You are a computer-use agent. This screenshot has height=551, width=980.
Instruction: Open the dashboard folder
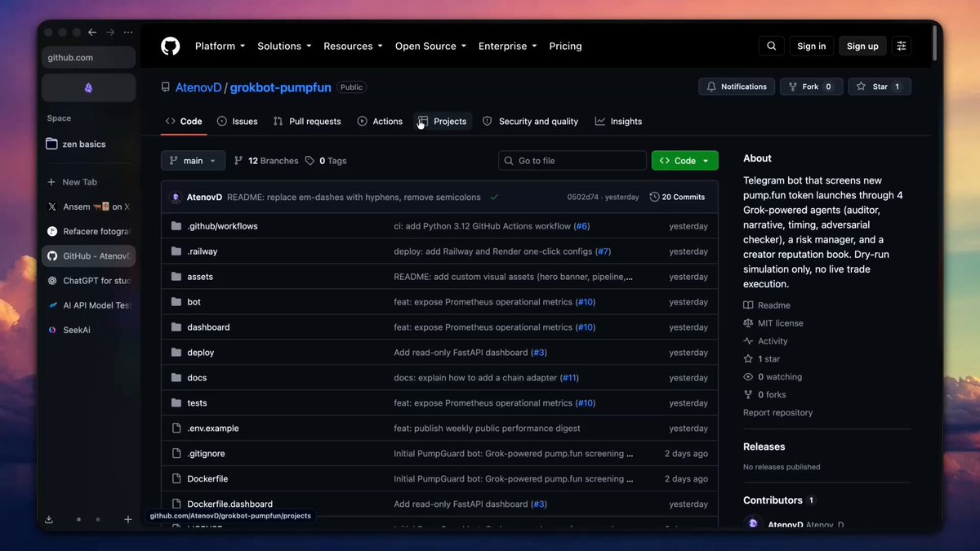[x=208, y=327]
